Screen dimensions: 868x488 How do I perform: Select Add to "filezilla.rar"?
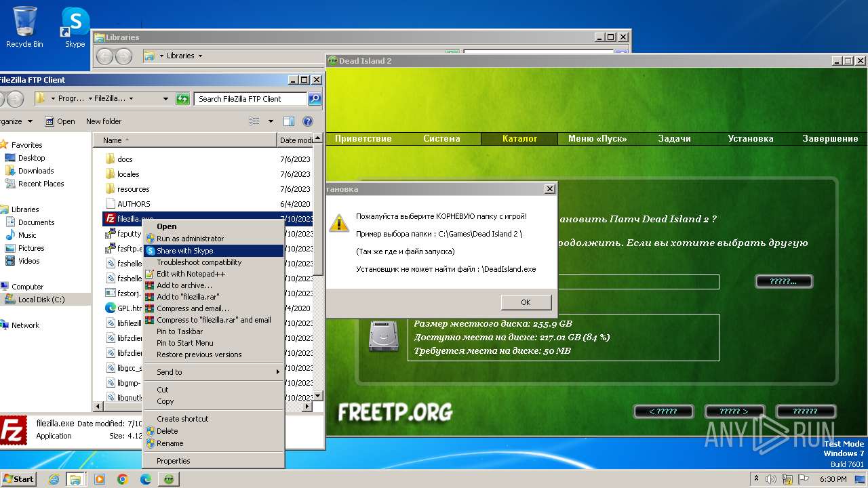point(213,297)
